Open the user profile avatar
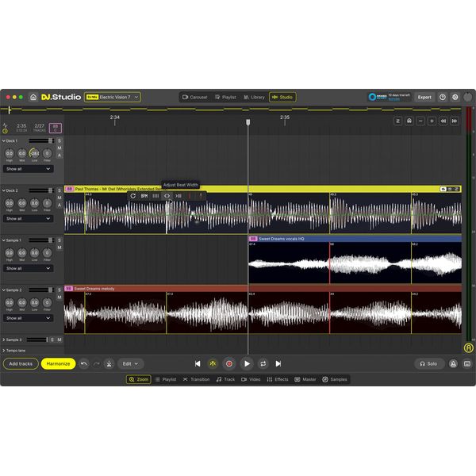 point(468,97)
